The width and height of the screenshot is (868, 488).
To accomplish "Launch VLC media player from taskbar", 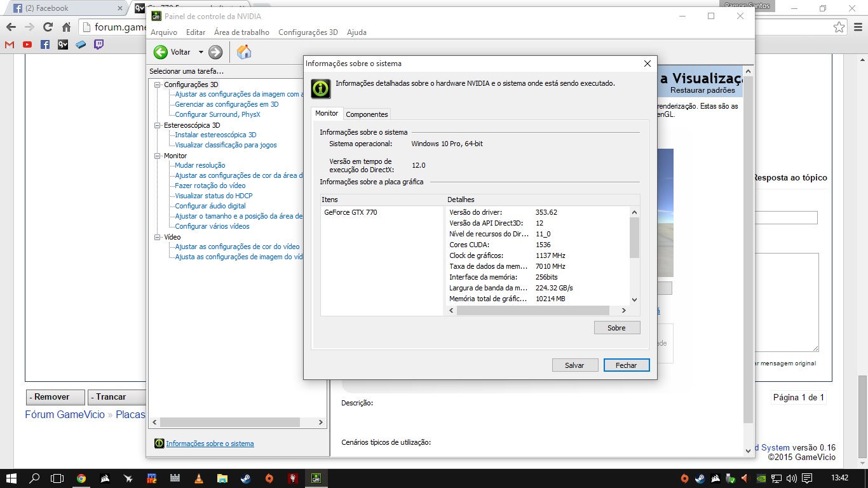I will pyautogui.click(x=198, y=478).
